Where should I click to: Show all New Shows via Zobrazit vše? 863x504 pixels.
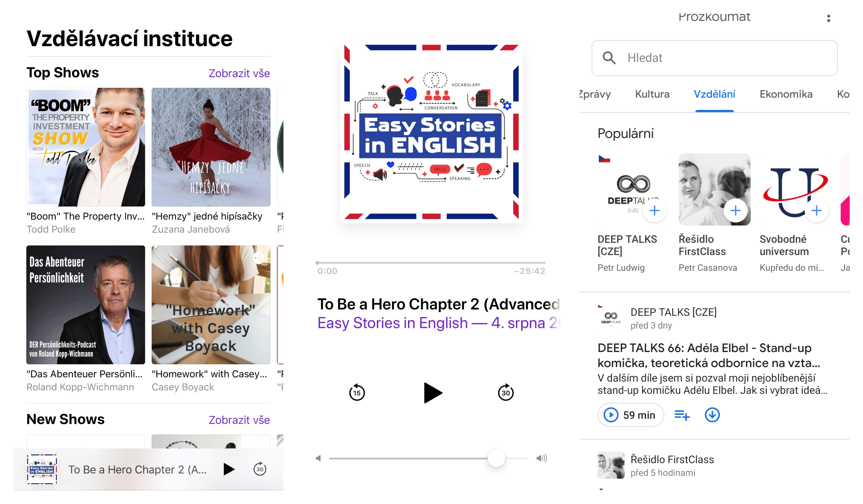[x=239, y=420]
